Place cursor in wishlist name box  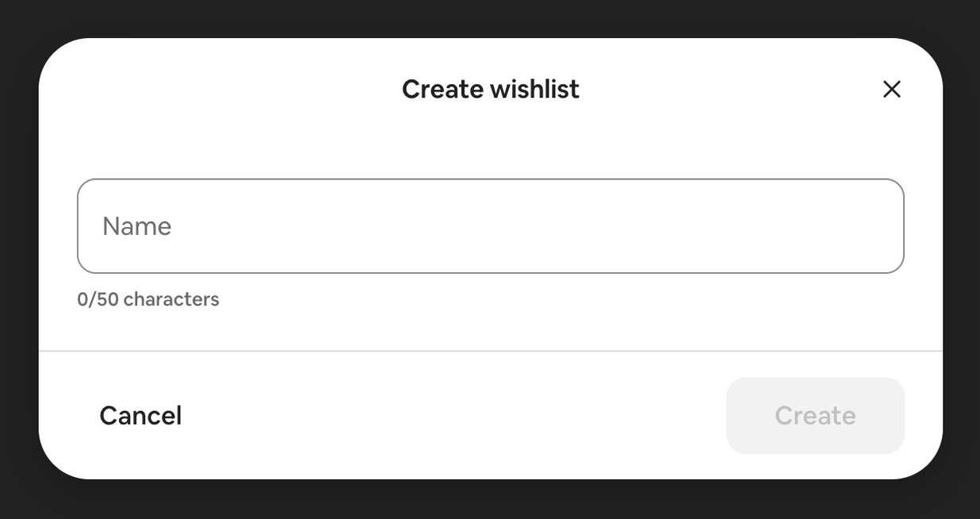pos(490,226)
